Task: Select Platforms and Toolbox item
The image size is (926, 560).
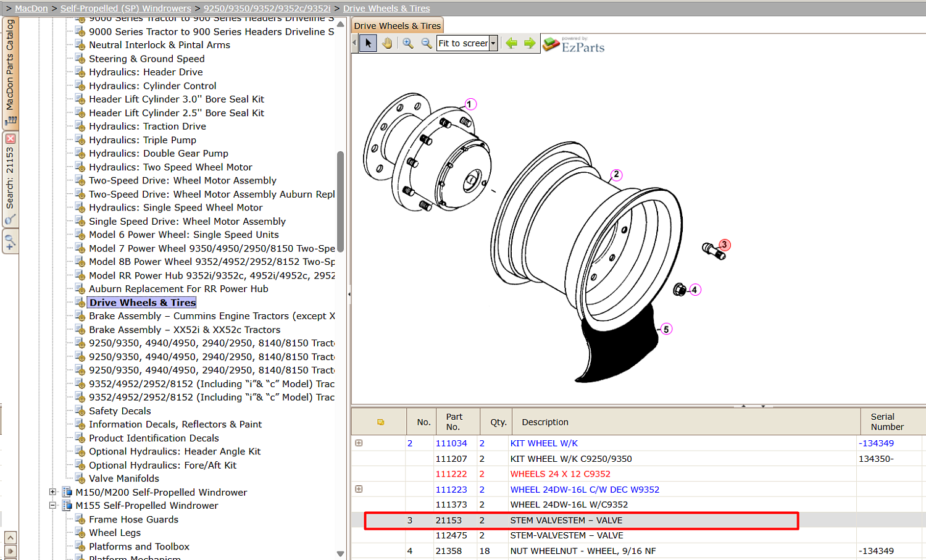Action: click(x=139, y=546)
